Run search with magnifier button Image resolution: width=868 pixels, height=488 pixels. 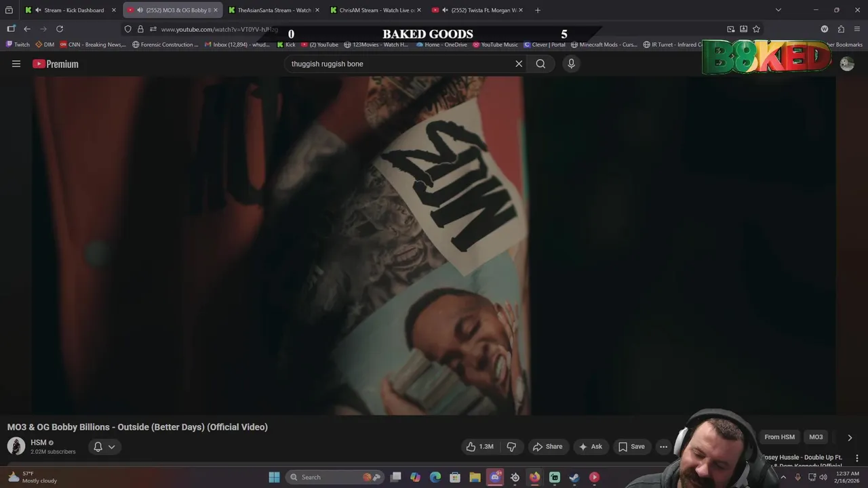tap(540, 64)
